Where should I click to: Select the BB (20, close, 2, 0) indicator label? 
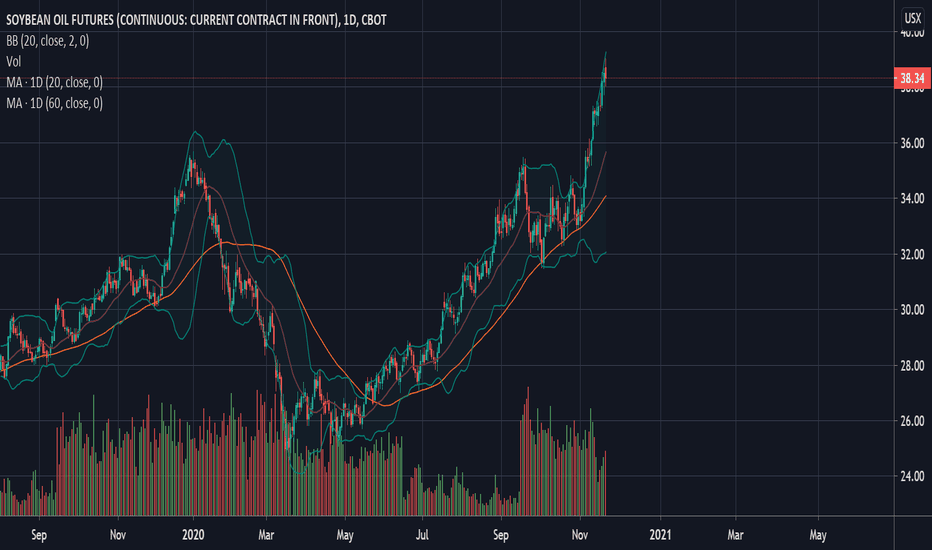[x=48, y=41]
